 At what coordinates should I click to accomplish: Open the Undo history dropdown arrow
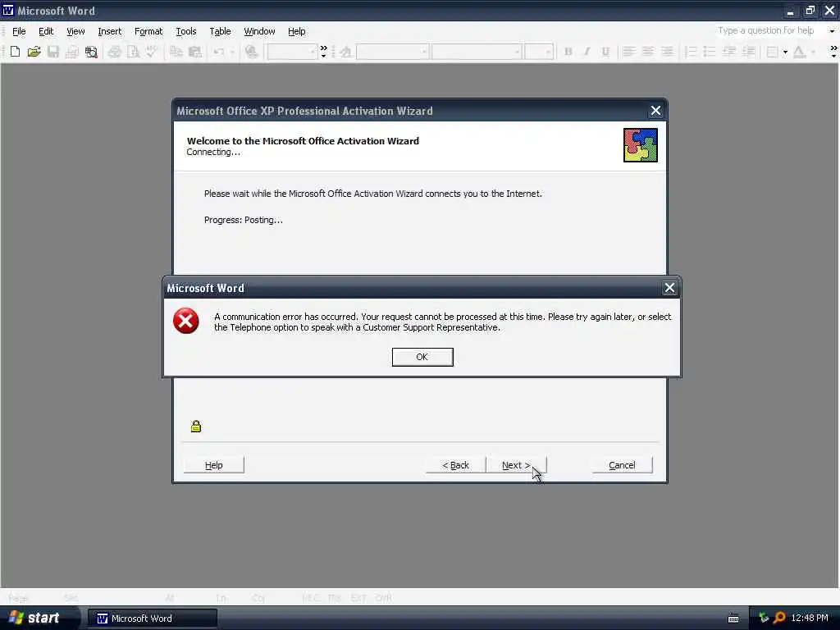click(x=232, y=52)
